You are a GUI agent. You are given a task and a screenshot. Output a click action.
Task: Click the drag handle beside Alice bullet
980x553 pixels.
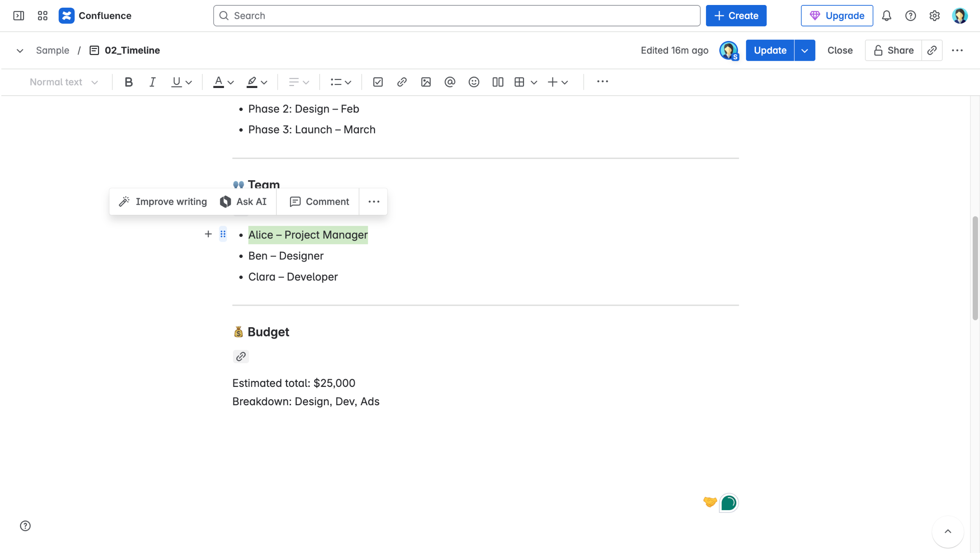pyautogui.click(x=223, y=234)
